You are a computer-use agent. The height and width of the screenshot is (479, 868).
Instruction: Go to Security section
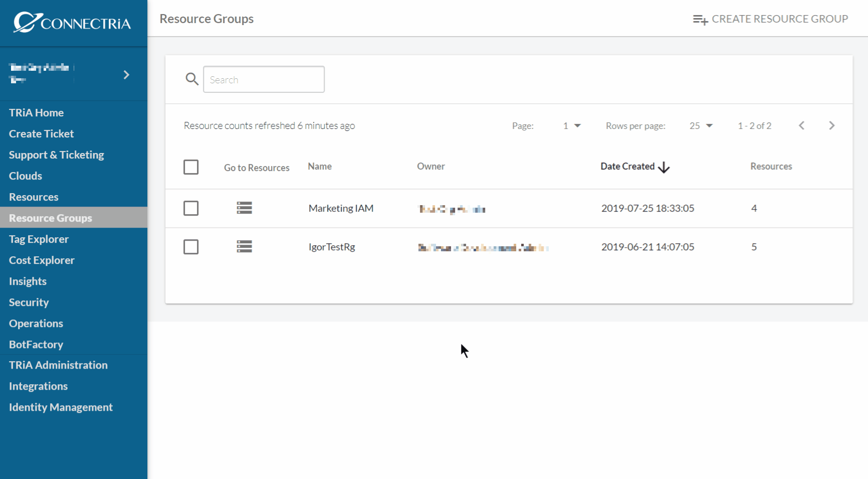(29, 302)
